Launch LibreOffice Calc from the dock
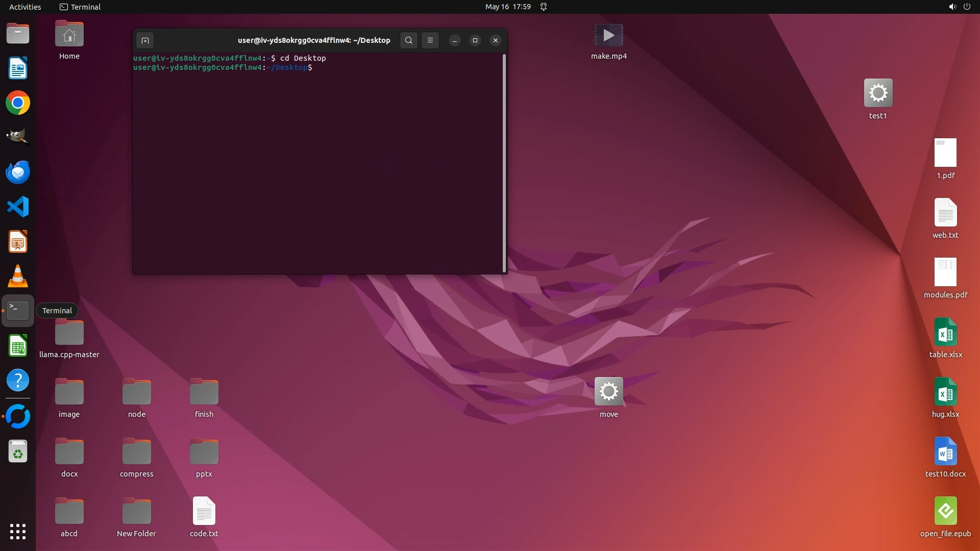The image size is (980, 551). click(x=18, y=346)
